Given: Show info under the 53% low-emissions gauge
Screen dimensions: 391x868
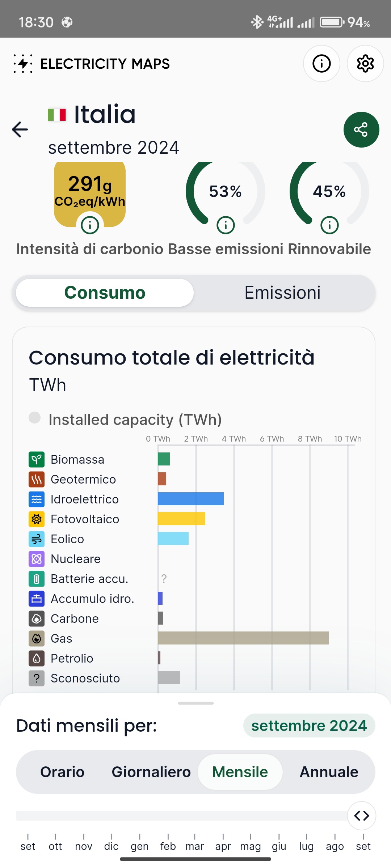Looking at the screenshot, I should (226, 225).
